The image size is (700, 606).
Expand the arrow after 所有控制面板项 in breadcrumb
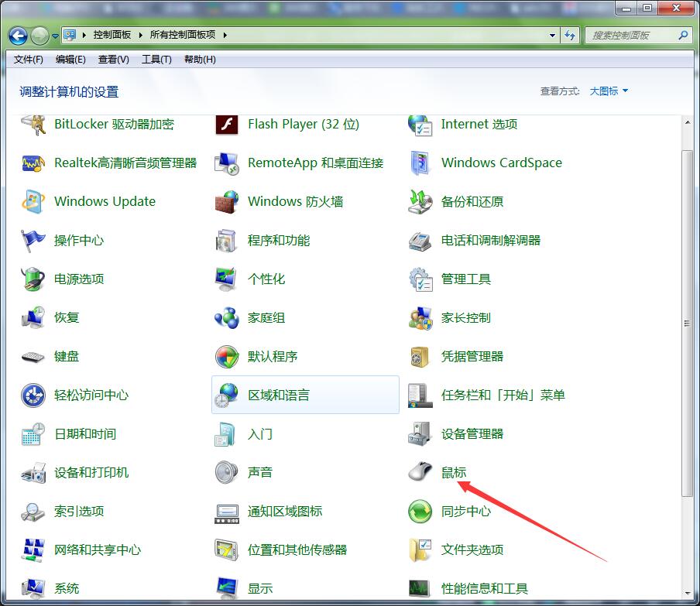click(x=225, y=35)
